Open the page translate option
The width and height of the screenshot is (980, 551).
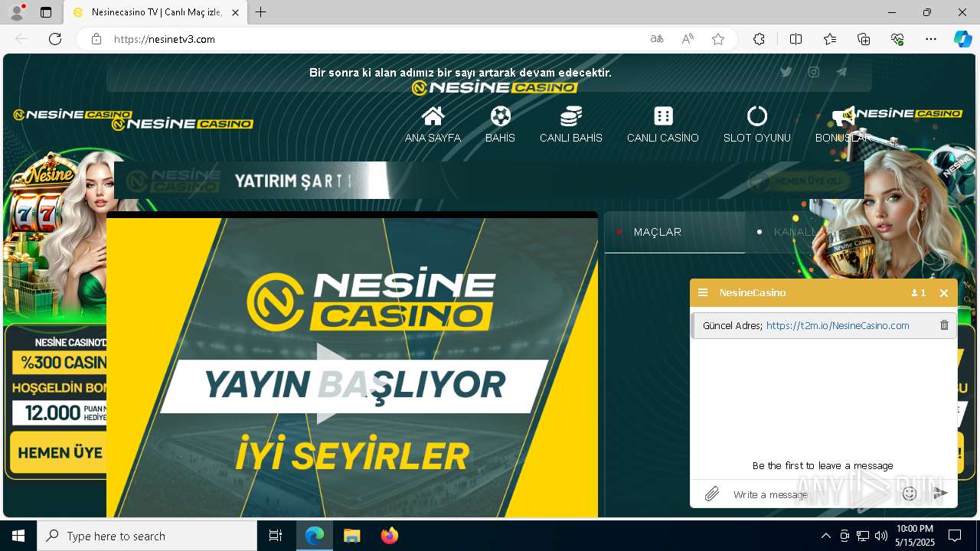point(657,39)
